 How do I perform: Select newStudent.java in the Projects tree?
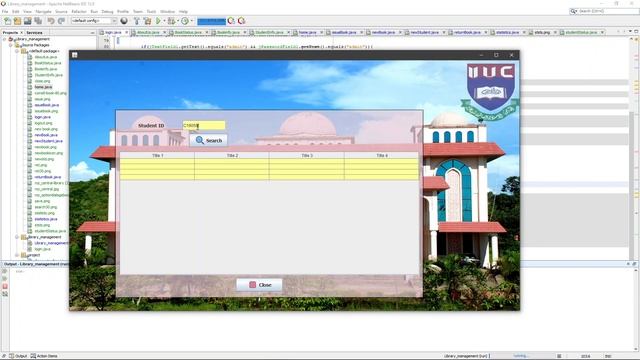point(48,141)
